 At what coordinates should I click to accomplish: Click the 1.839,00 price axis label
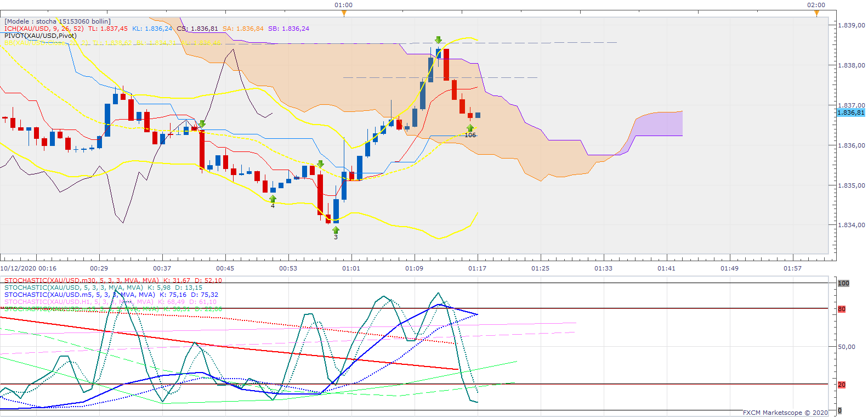(x=852, y=25)
